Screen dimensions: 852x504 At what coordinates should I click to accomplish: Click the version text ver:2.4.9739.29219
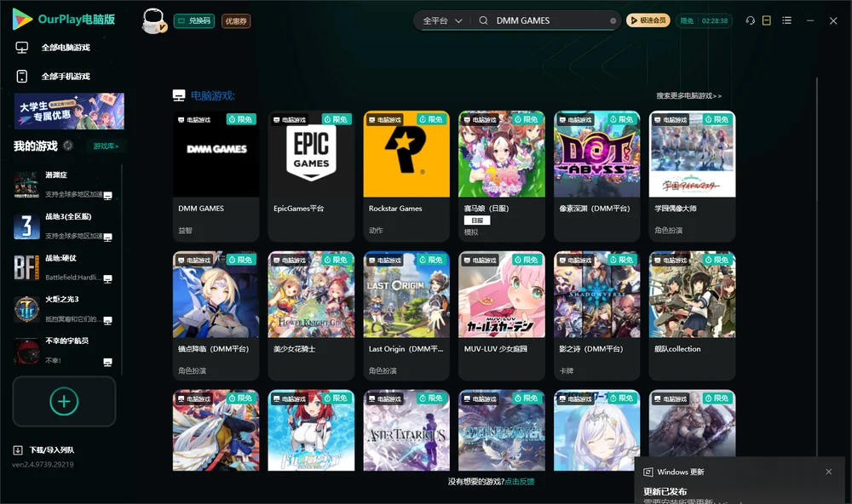tap(43, 465)
